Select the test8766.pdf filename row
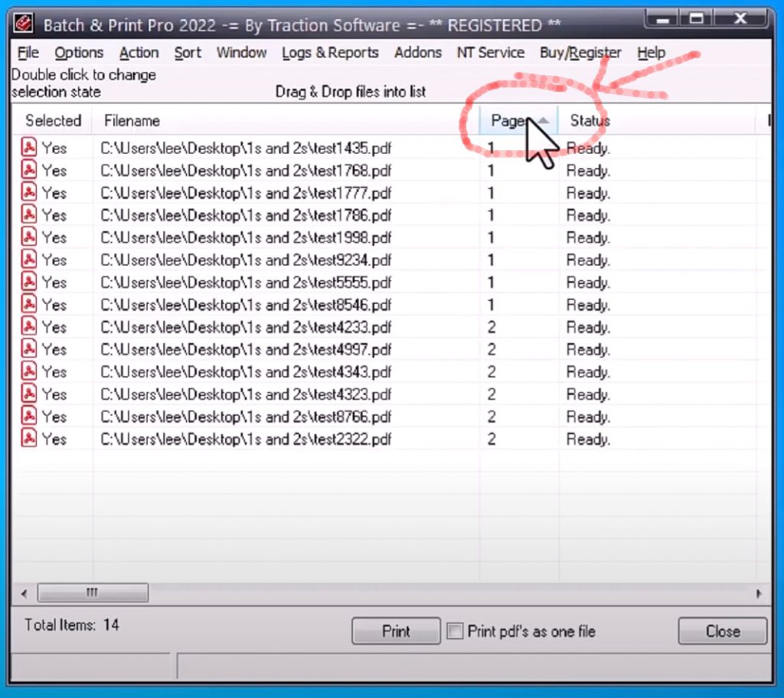The width and height of the screenshot is (784, 698). coord(246,417)
